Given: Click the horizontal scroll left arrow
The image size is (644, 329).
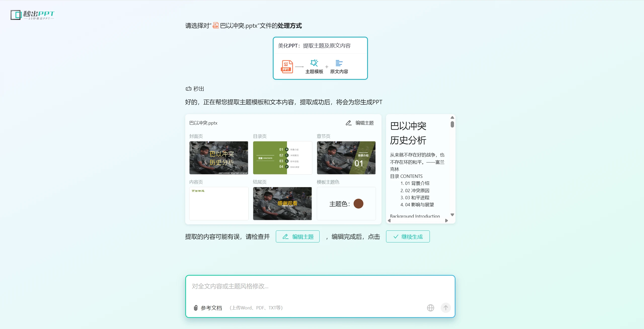Looking at the screenshot, I should click(389, 221).
